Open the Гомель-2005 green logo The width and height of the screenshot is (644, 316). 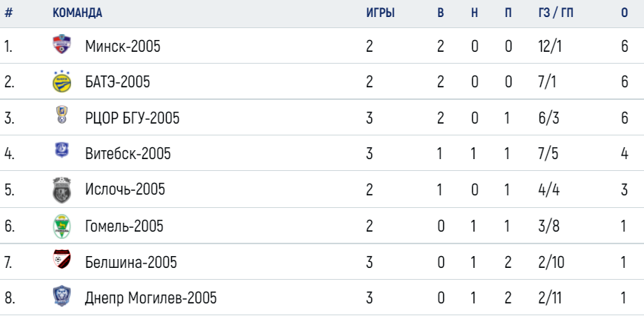click(62, 226)
